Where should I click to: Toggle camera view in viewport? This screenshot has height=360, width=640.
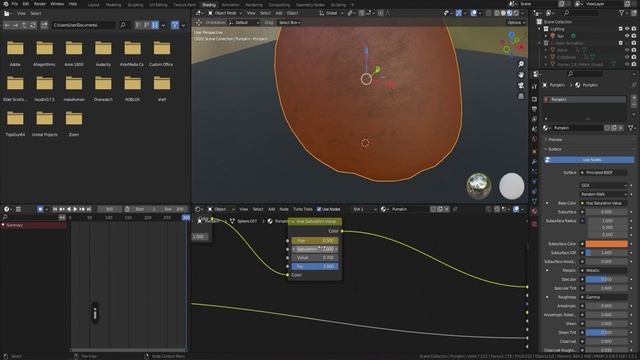click(x=521, y=85)
